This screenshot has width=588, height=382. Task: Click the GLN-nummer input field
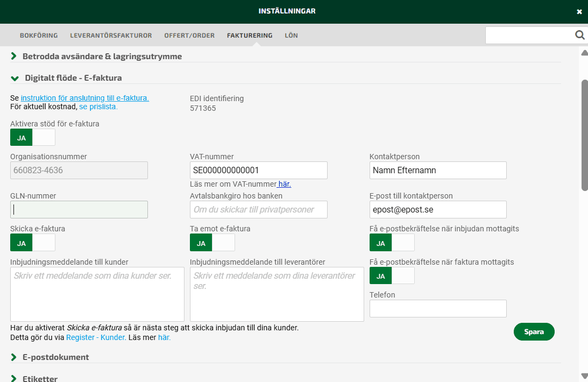(79, 209)
